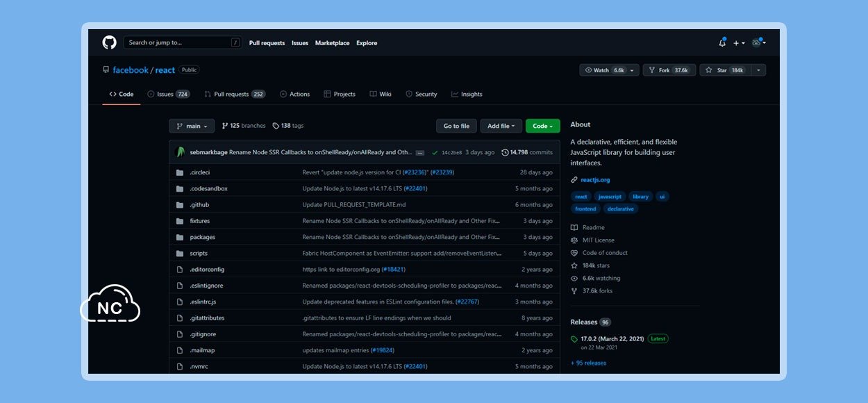This screenshot has width=868, height=403.
Task: Click the .eslintignore file icon
Action: click(x=180, y=286)
